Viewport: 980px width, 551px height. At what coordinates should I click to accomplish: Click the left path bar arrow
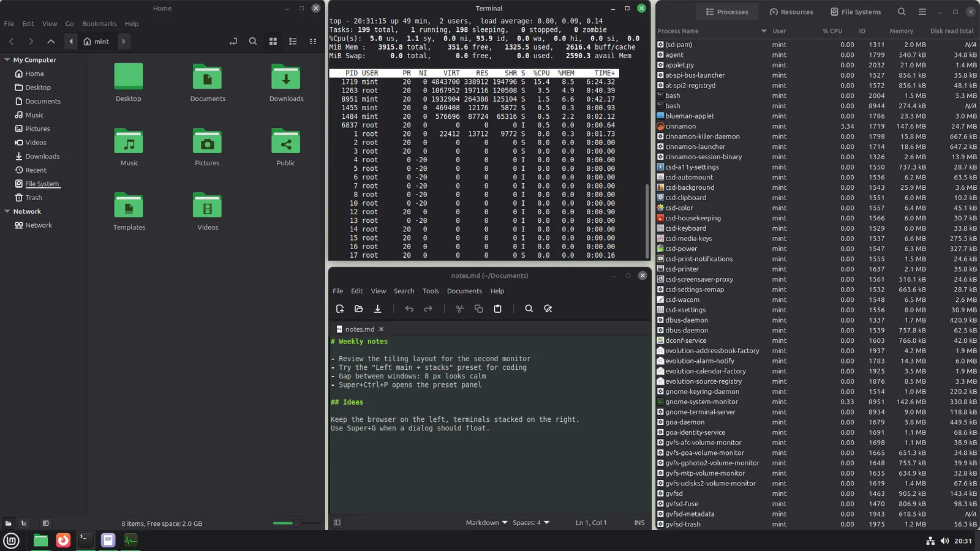[x=71, y=42]
